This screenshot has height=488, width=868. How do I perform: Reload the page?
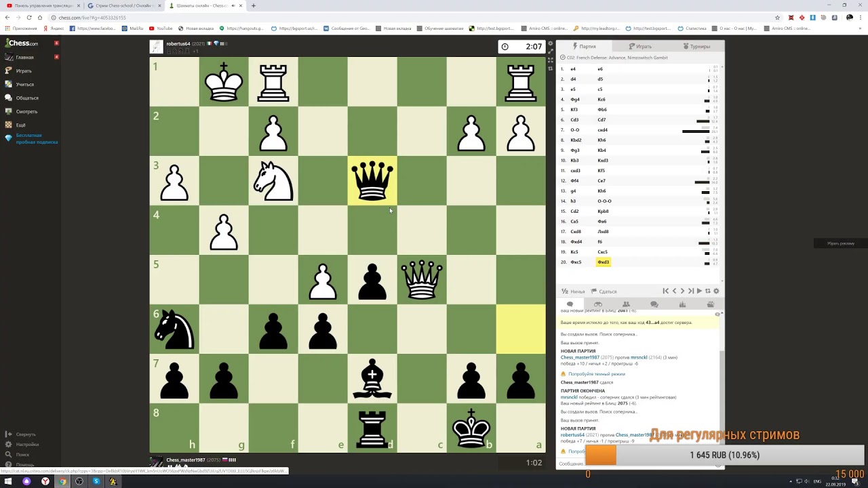(29, 18)
